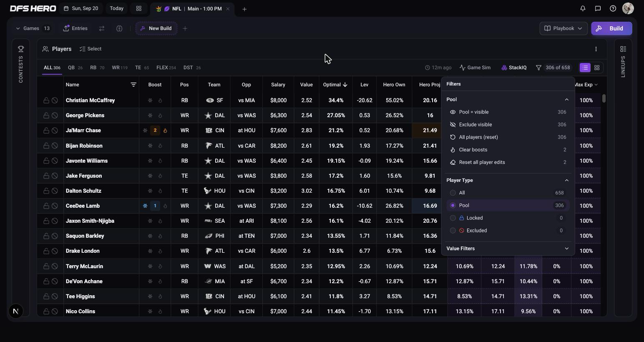Viewport: 644px width, 342px height.
Task: Exclude George Pickens with ban icon
Action: click(x=55, y=116)
